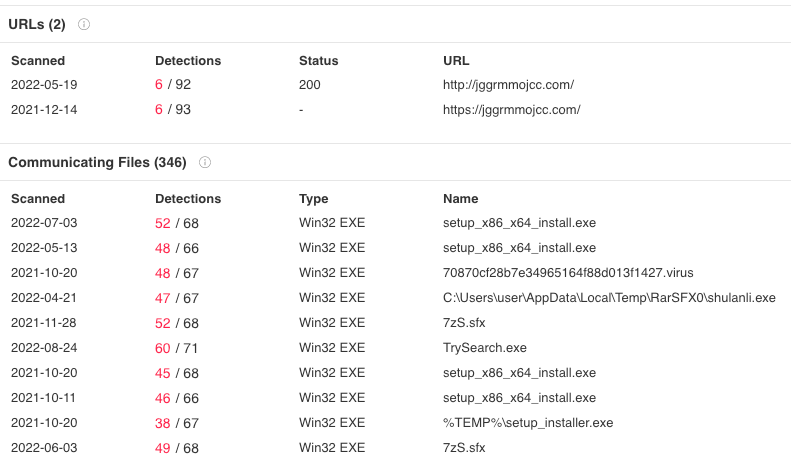Open the 7zS.sfx file scanned 2022-06-03
Screen dimensions: 791x467
(x=466, y=448)
